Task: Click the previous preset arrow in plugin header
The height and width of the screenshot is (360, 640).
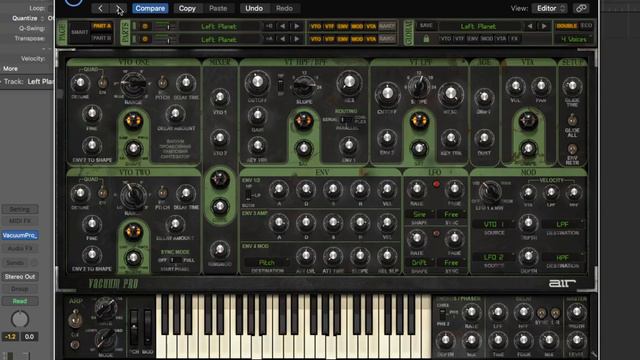Action: point(100,8)
